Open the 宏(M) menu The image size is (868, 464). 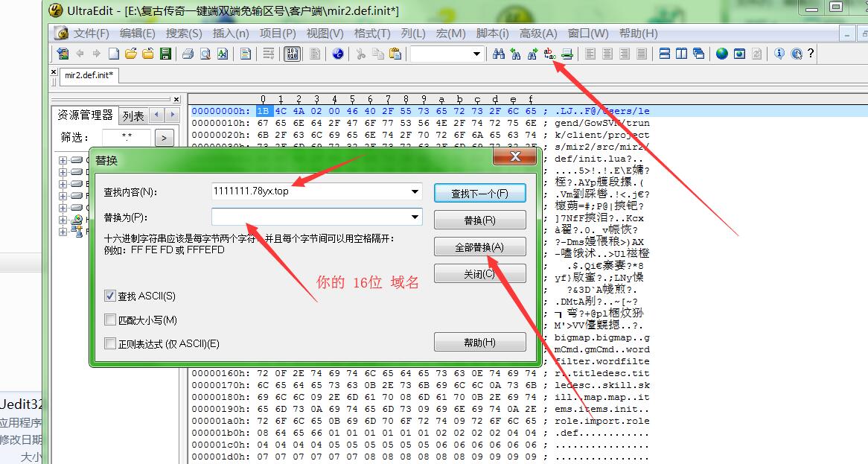coord(450,34)
